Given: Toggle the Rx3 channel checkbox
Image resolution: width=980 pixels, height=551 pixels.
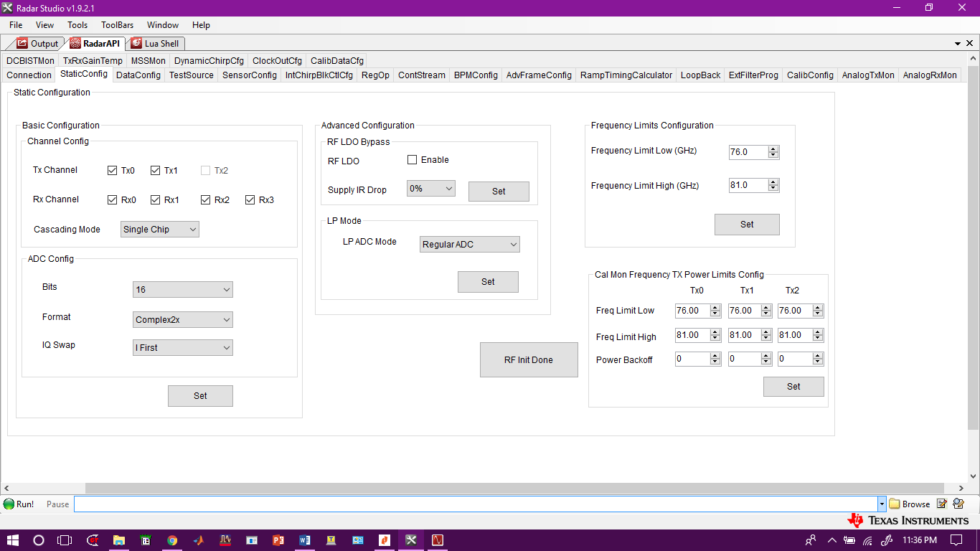Looking at the screenshot, I should [x=250, y=200].
